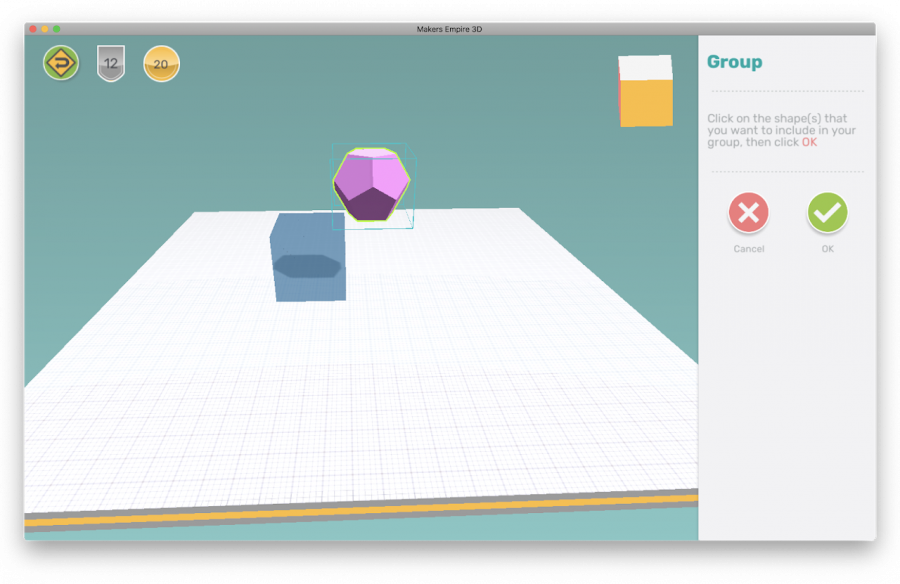Select the pink dodecahedron shape
This screenshot has width=900, height=584.
pyautogui.click(x=371, y=184)
